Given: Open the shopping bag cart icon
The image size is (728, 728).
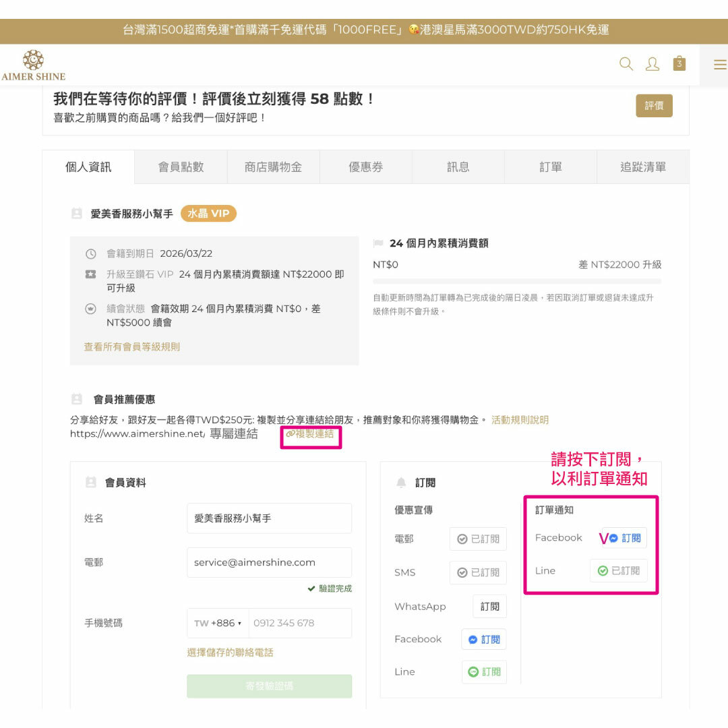Looking at the screenshot, I should [679, 63].
